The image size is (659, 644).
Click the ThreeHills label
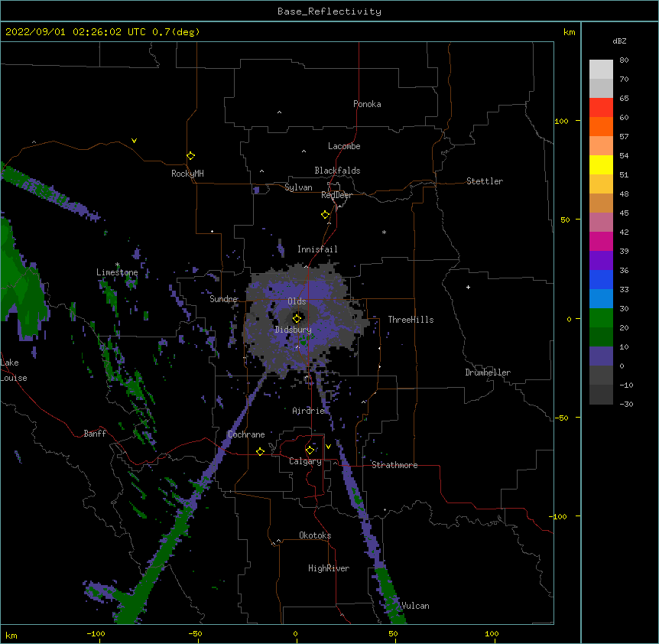coord(411,320)
